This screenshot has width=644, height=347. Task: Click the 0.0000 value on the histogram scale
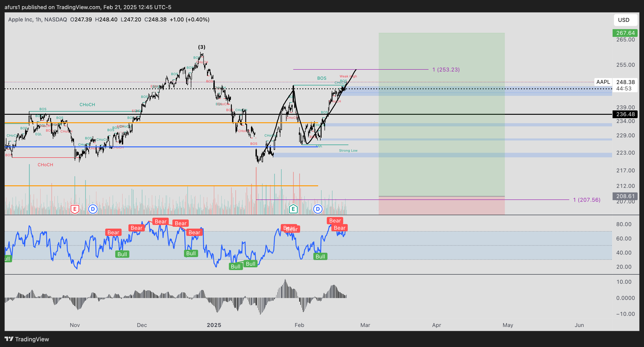[x=626, y=298]
